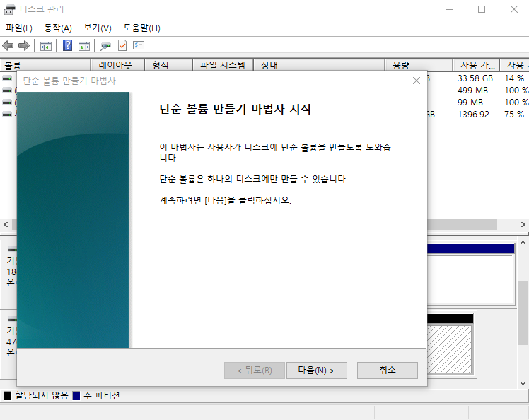Click the 주 파티션 legend label
Image resolution: width=529 pixels, height=420 pixels.
click(102, 395)
